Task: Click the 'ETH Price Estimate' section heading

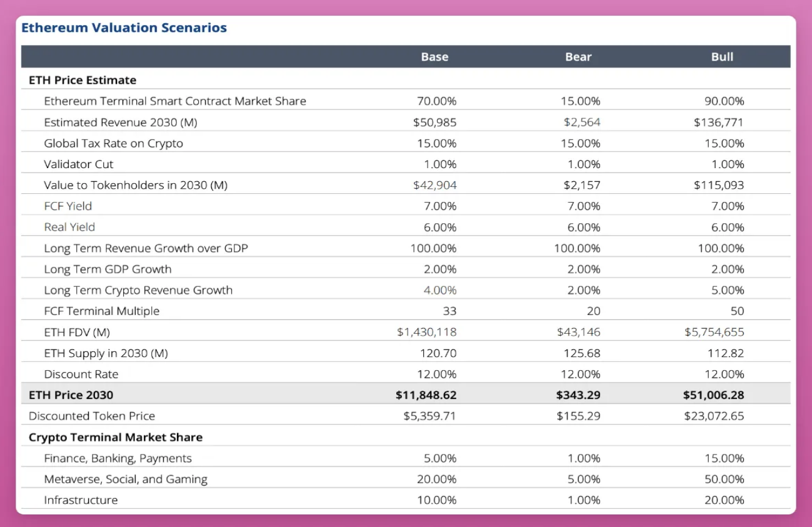Action: coord(83,80)
